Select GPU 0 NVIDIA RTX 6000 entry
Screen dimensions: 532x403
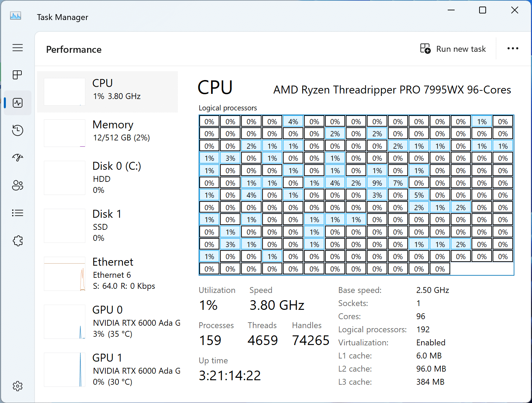pos(107,322)
